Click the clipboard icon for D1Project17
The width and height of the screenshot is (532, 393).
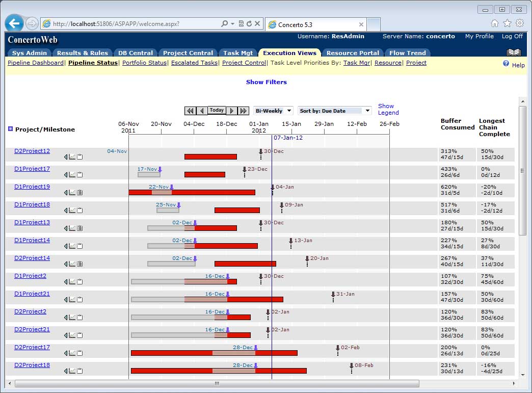pyautogui.click(x=79, y=175)
